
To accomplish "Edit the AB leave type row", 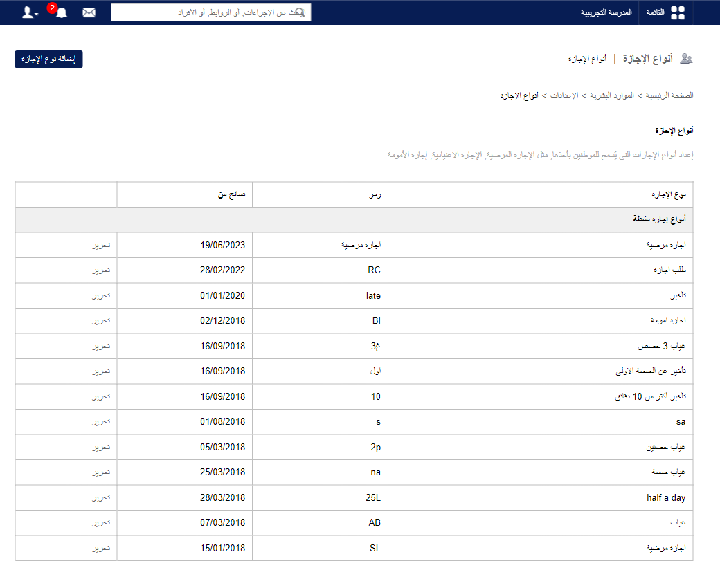I will click(101, 522).
